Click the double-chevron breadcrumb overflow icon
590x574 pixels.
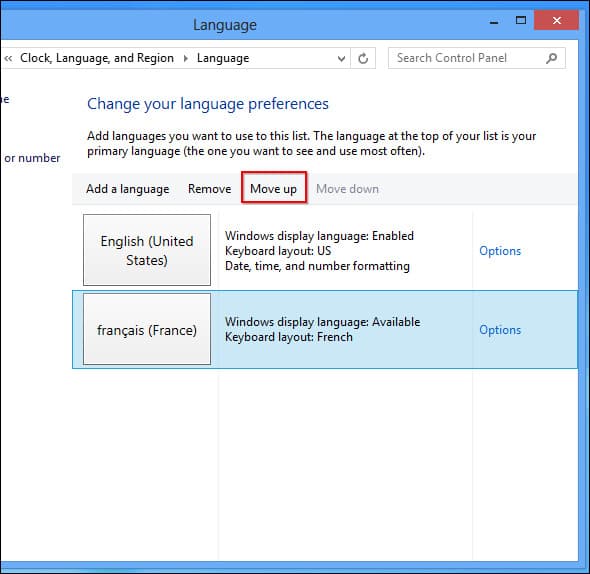[8, 58]
